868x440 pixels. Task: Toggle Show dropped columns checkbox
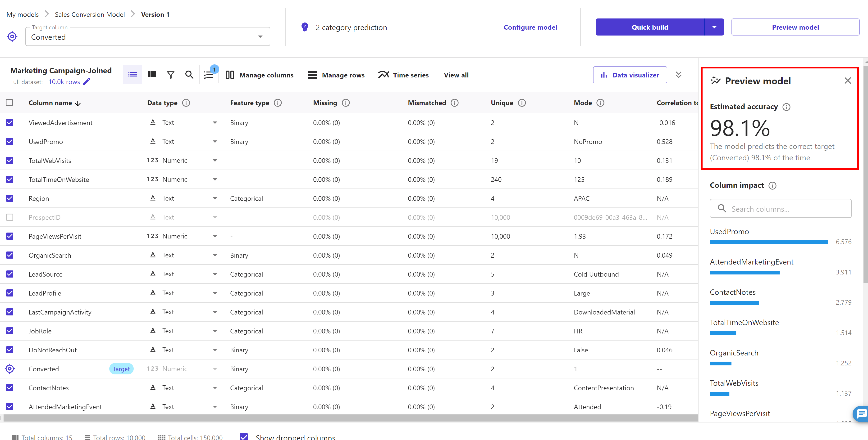(x=244, y=437)
